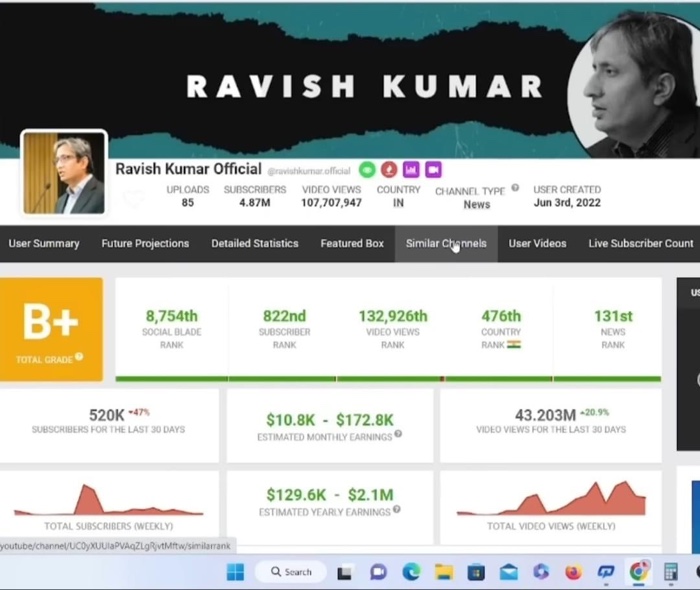Click the Ravish Kumar Official channel name
The image size is (700, 590).
(x=188, y=169)
